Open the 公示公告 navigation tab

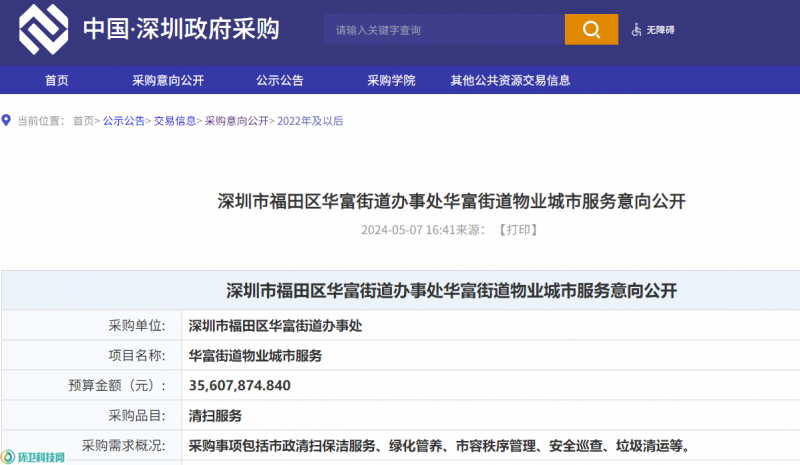pos(280,80)
